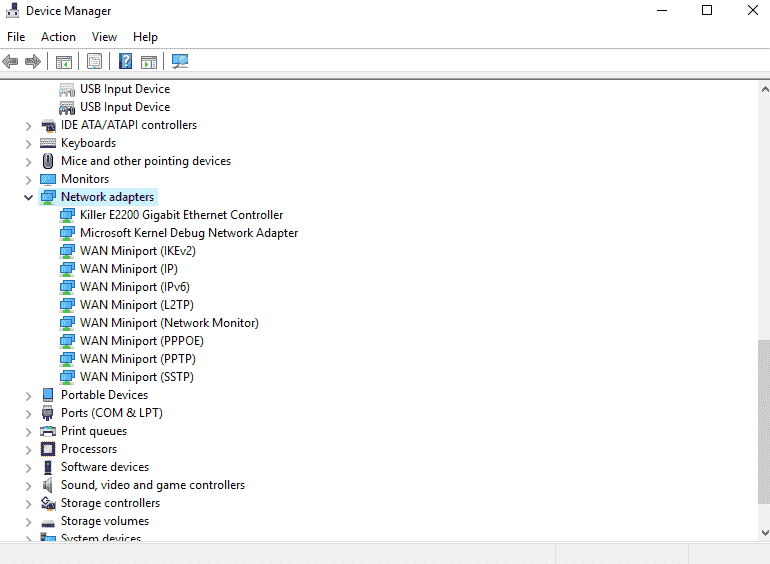Click the Software devices icon

click(48, 467)
